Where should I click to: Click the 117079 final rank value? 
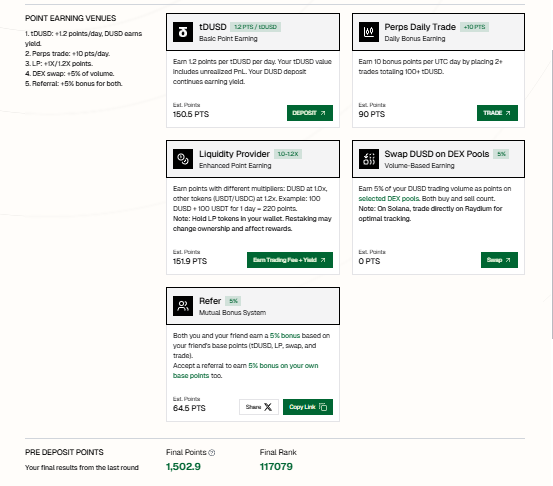(276, 467)
